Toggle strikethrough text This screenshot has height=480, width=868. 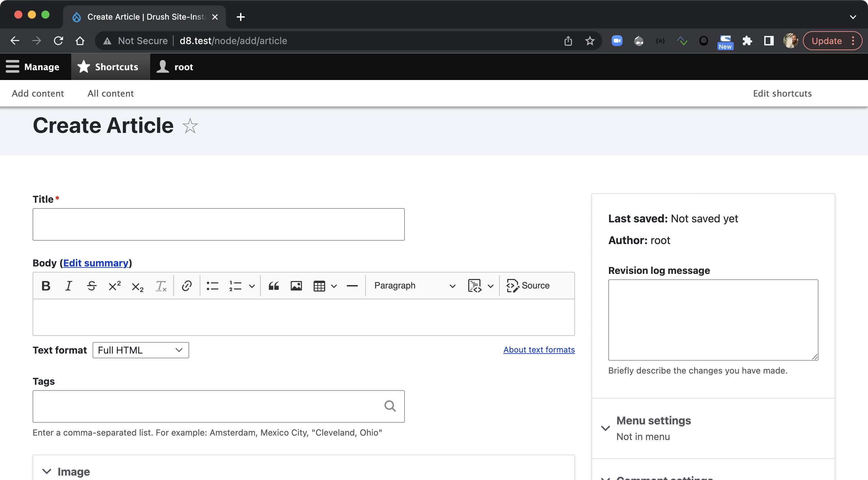[92, 286]
